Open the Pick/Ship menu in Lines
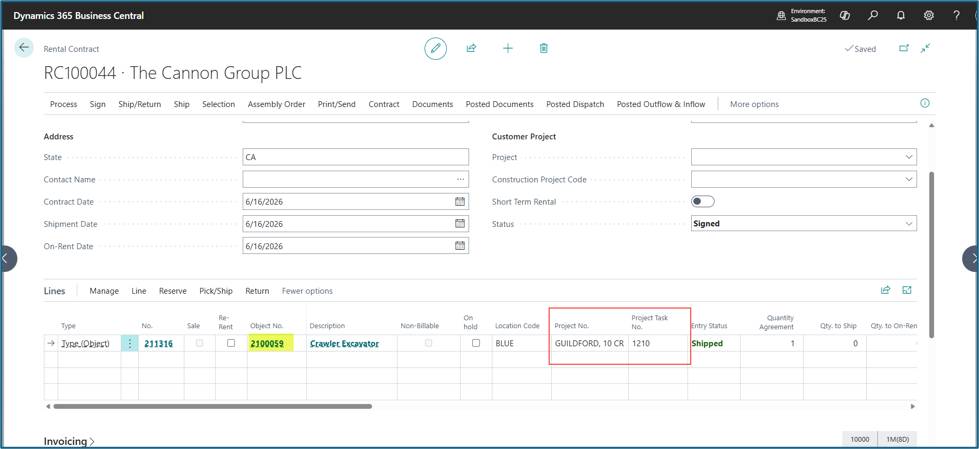The height and width of the screenshot is (449, 979). (216, 291)
